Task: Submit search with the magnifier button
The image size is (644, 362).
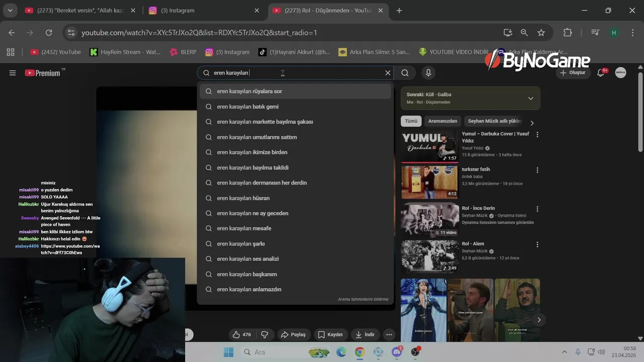Action: (405, 73)
